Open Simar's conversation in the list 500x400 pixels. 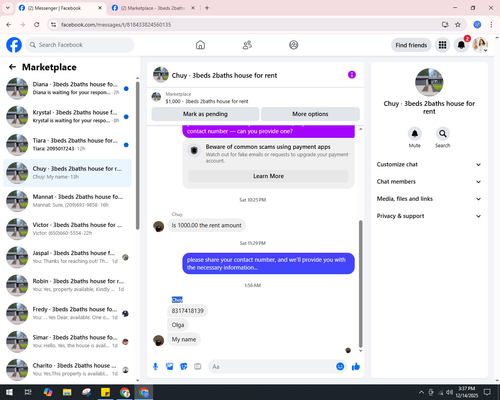[x=67, y=341]
